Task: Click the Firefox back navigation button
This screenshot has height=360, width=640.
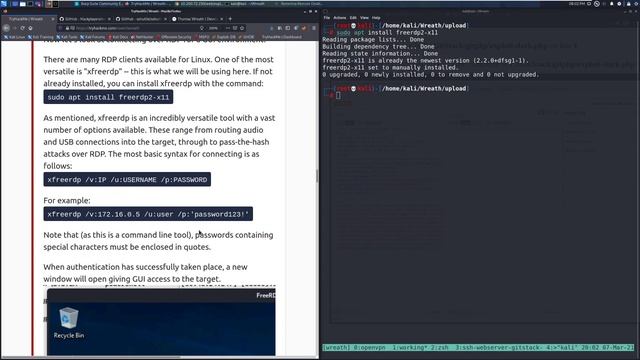Action: tap(6, 28)
